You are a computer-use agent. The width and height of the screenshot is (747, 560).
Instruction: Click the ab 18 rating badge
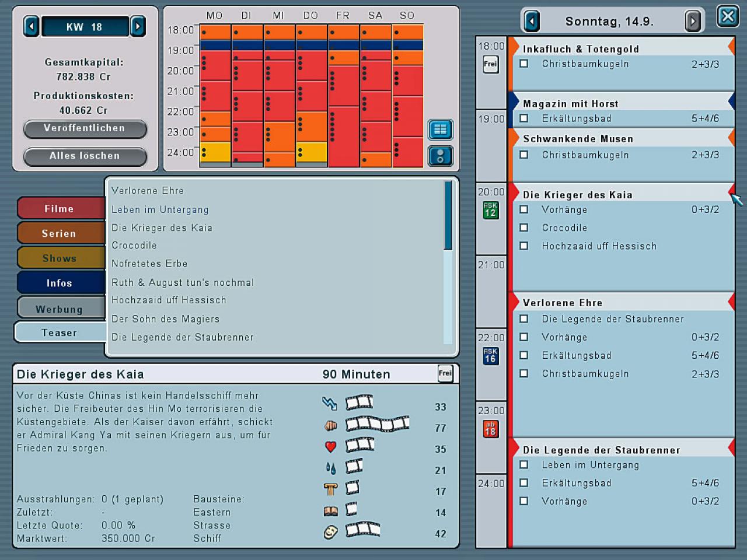pos(490,429)
